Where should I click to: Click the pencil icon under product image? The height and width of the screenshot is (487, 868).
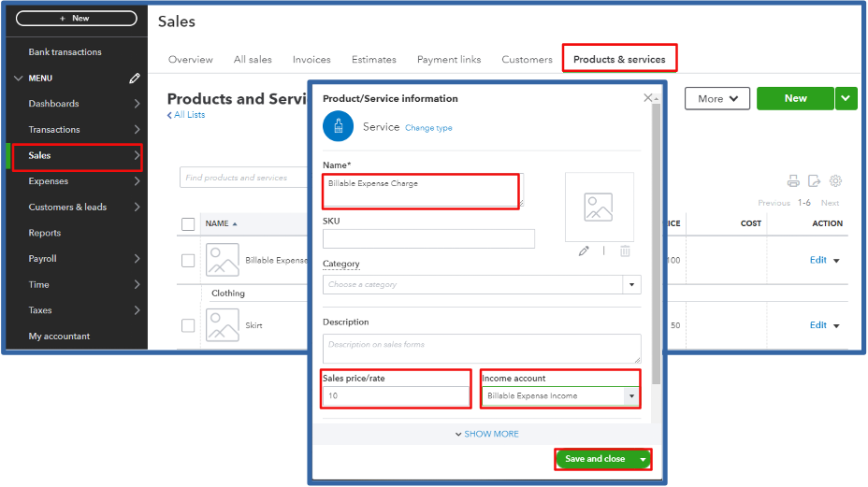point(584,251)
